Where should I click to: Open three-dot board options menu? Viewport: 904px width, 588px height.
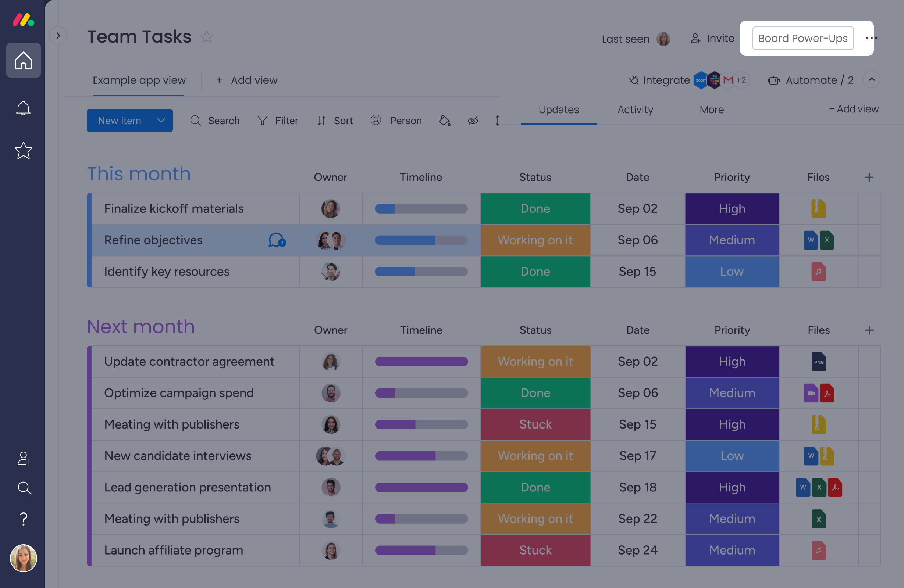click(x=871, y=38)
